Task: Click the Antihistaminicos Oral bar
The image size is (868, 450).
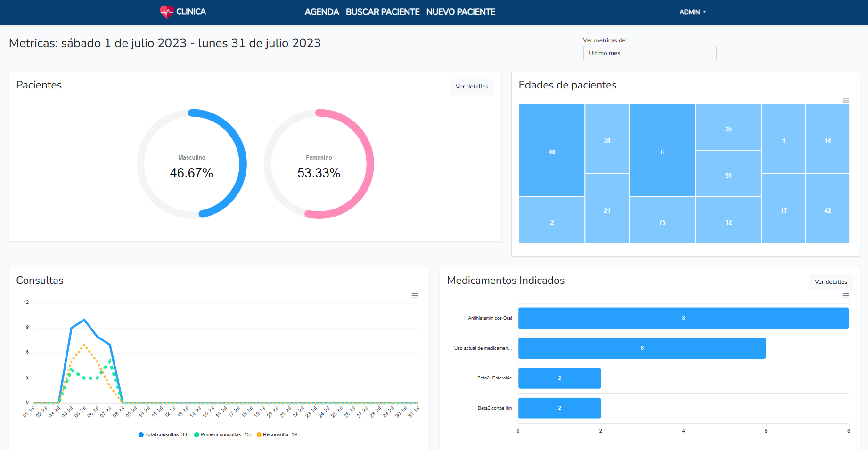Action: (x=683, y=318)
